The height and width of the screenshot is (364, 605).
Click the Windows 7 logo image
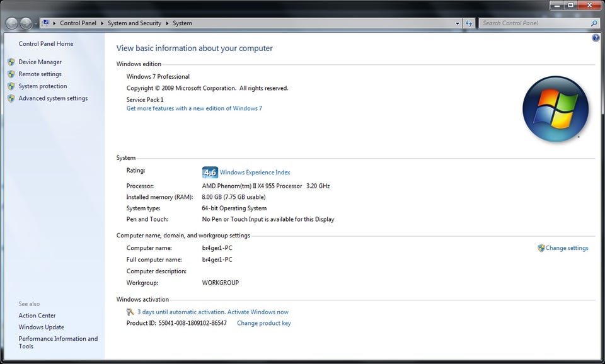[x=556, y=109]
